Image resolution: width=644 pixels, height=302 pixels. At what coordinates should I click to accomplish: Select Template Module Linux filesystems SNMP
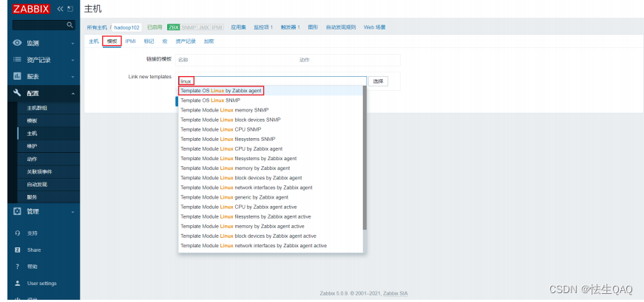coord(271,139)
